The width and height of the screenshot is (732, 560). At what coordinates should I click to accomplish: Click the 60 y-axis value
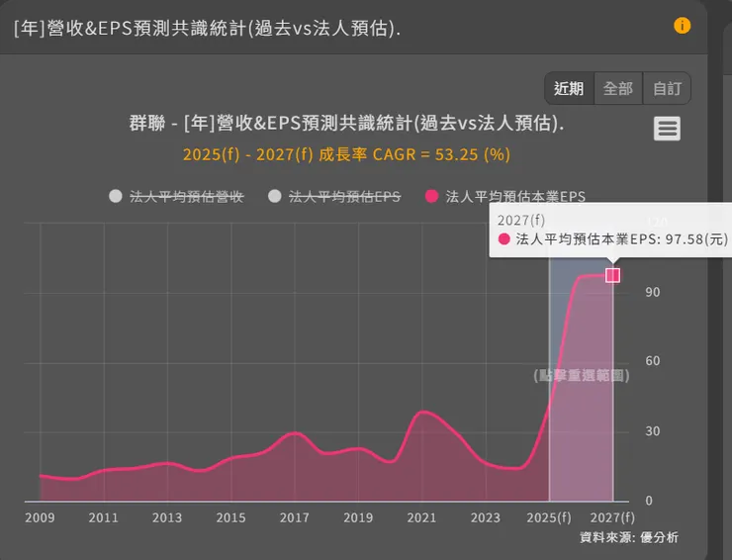coord(653,361)
